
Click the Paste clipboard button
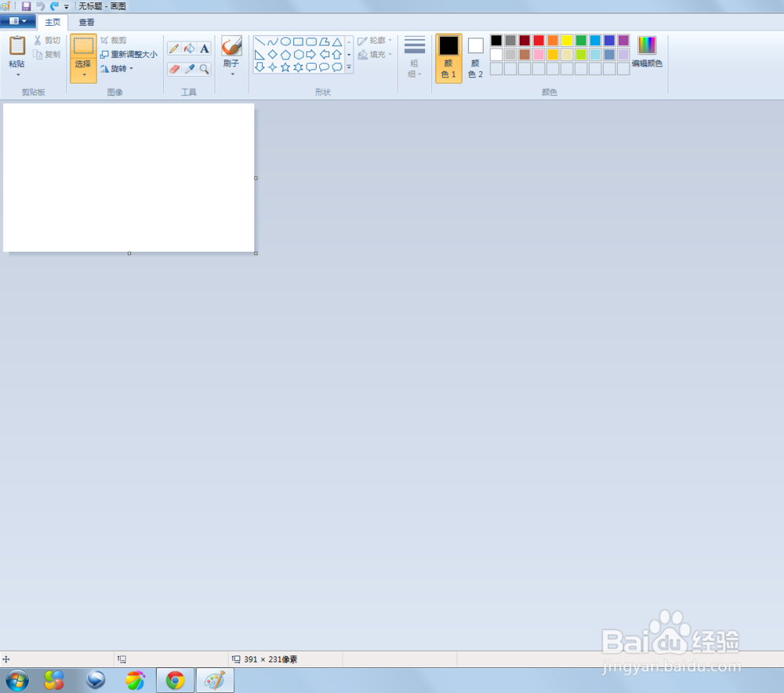coord(17,52)
